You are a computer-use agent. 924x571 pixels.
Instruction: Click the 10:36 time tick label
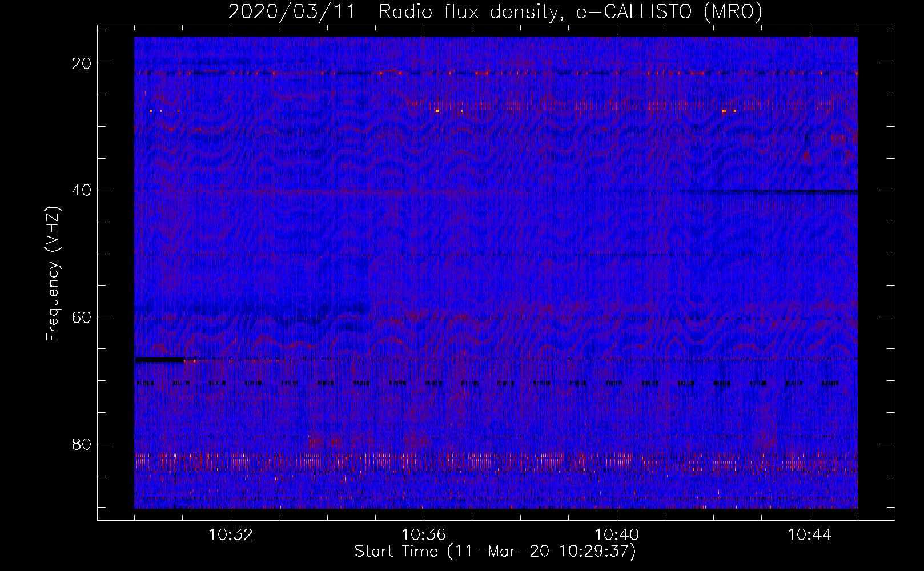tap(424, 535)
